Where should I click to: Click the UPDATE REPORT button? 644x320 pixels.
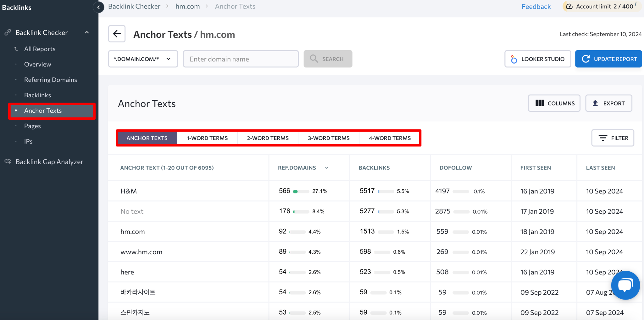pyautogui.click(x=608, y=59)
